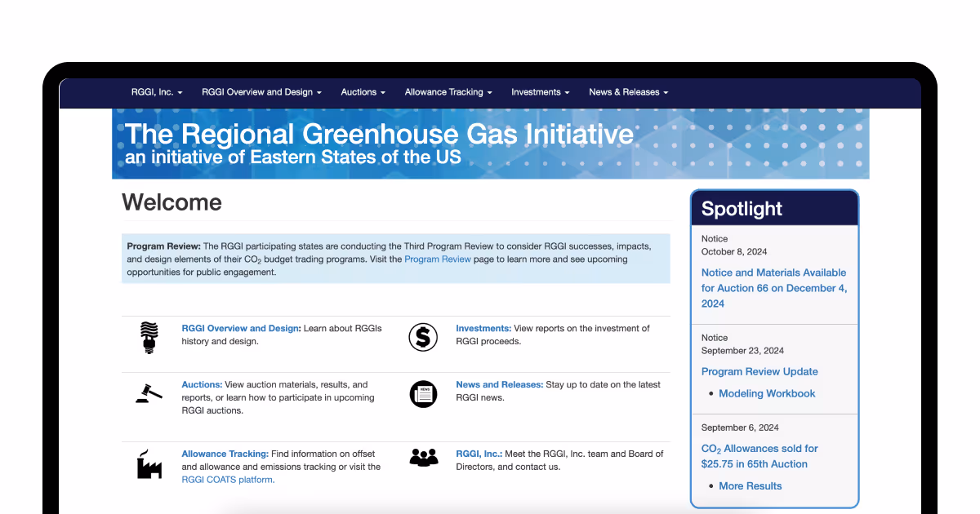The width and height of the screenshot is (980, 514).
Task: Open RGGI Overview and Design section link
Action: click(241, 328)
